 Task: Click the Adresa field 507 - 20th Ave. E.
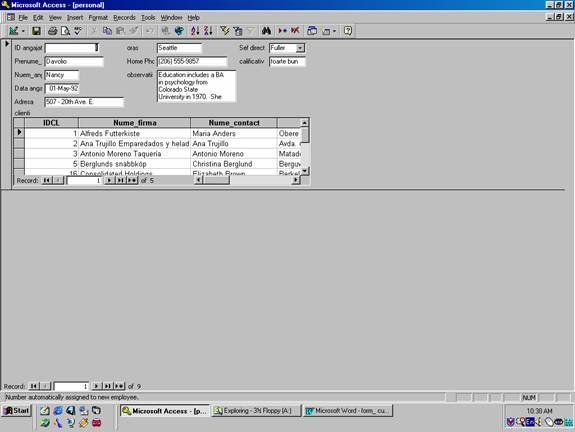84,102
